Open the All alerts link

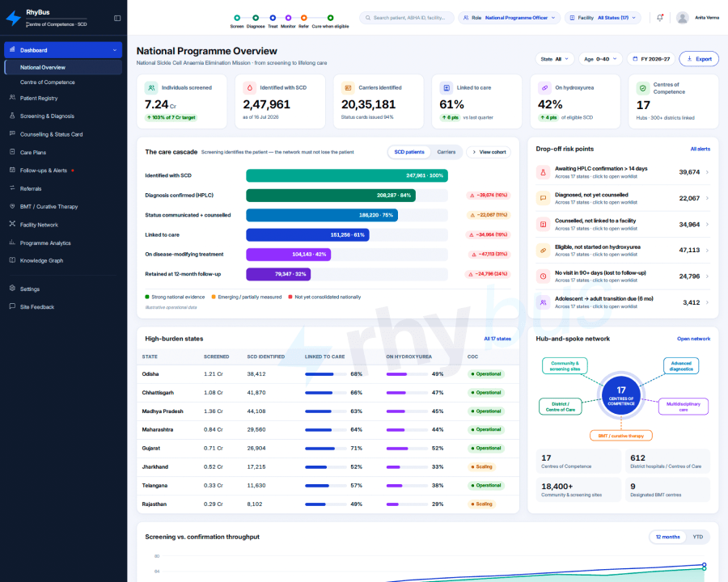pos(700,149)
